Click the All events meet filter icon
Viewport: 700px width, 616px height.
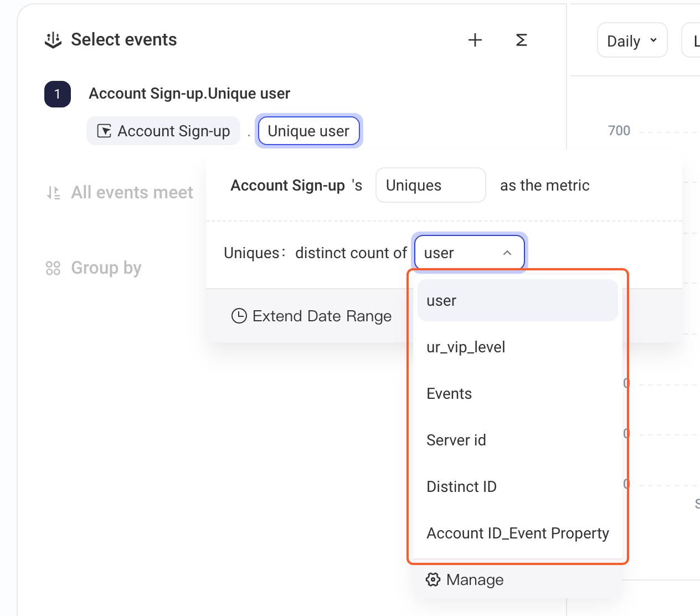(53, 193)
